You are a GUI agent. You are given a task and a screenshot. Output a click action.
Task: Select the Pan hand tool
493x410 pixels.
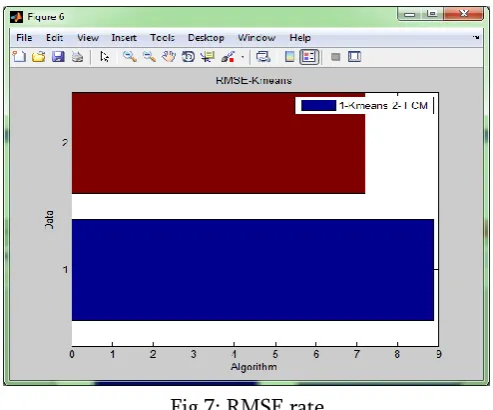coord(169,57)
